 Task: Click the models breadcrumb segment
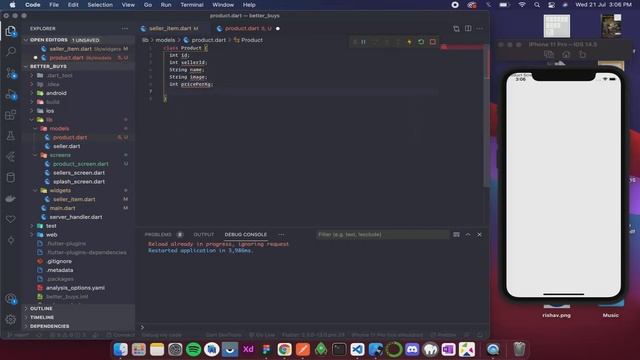click(x=165, y=40)
